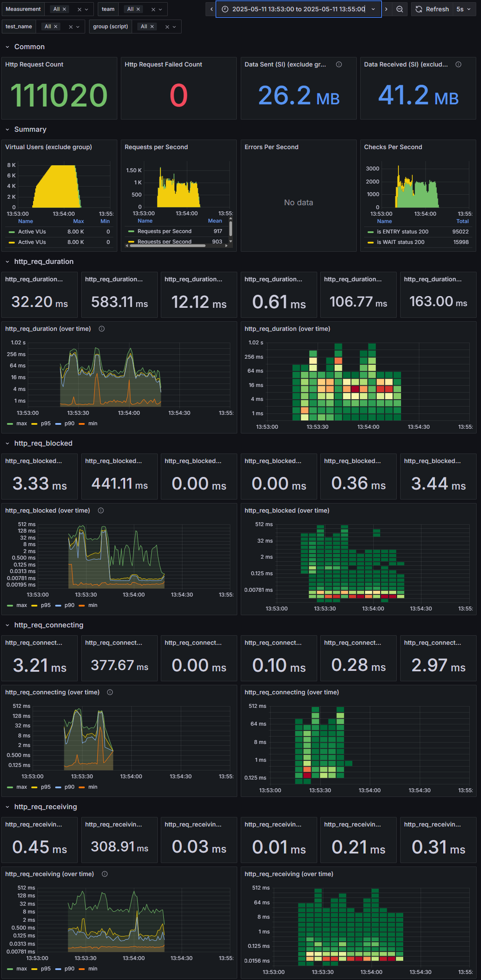This screenshot has height=980, width=481.
Task: Click info icon on Data Sent panel
Action: pyautogui.click(x=339, y=64)
